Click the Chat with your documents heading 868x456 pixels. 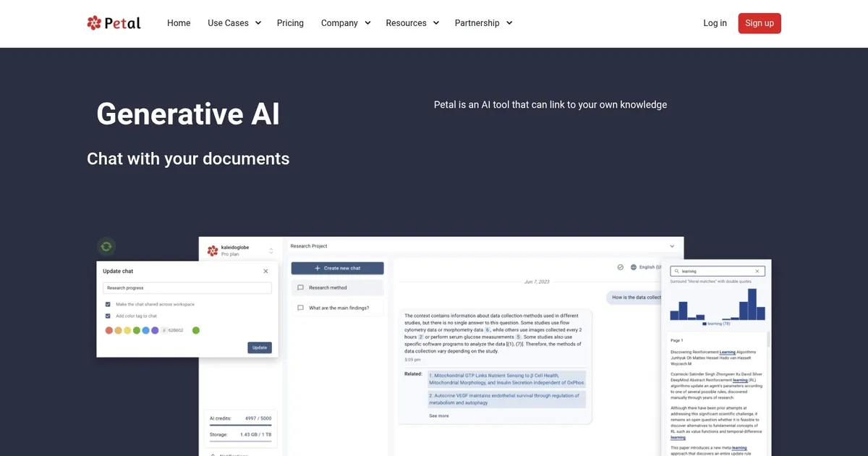pos(188,159)
